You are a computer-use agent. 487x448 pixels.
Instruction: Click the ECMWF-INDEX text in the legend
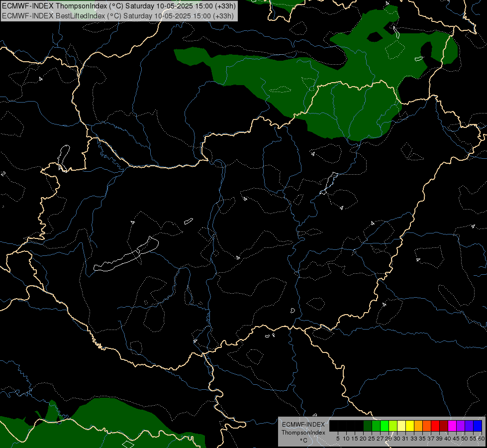pos(303,425)
